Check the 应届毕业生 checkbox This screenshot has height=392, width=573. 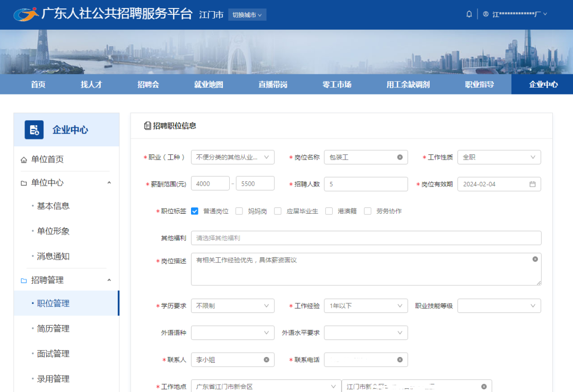[277, 211]
